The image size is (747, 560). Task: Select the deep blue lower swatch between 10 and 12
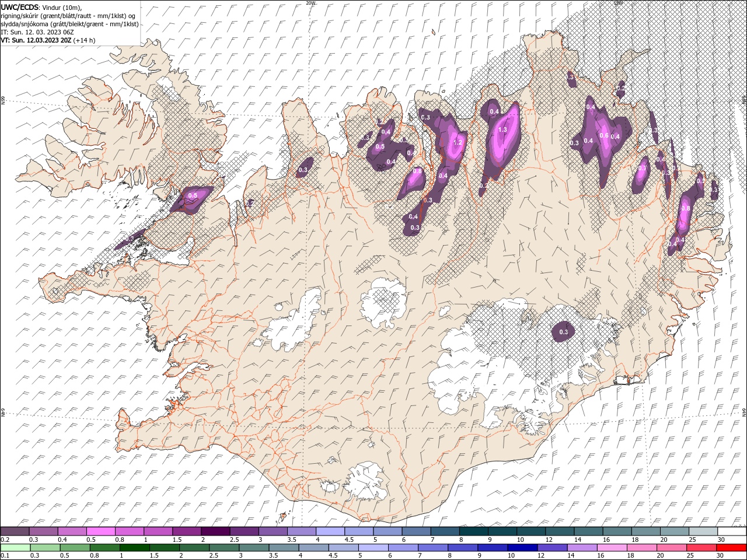coord(523,548)
